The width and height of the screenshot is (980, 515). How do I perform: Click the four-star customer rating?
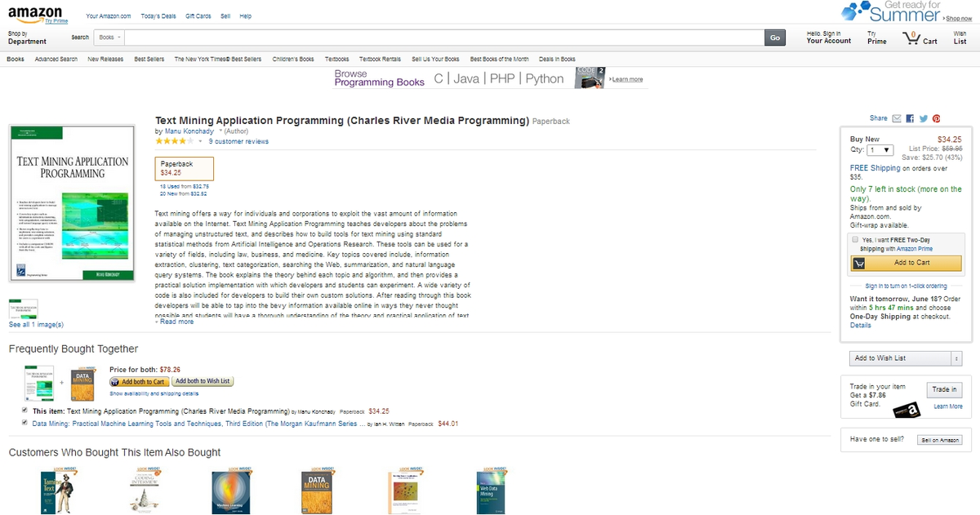click(174, 141)
